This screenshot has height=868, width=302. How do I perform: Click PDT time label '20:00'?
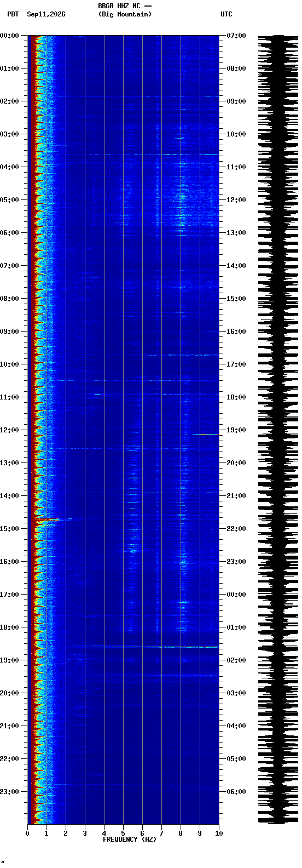[9, 693]
